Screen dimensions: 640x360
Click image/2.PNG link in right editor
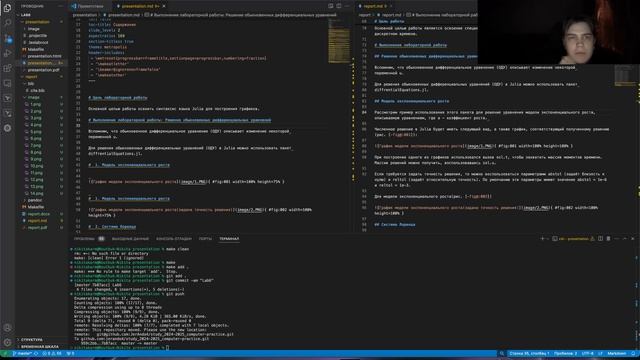[536, 208]
